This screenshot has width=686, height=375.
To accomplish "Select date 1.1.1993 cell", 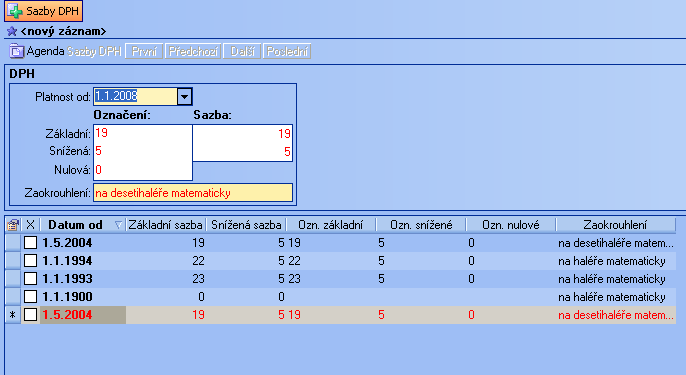I will coord(83,279).
